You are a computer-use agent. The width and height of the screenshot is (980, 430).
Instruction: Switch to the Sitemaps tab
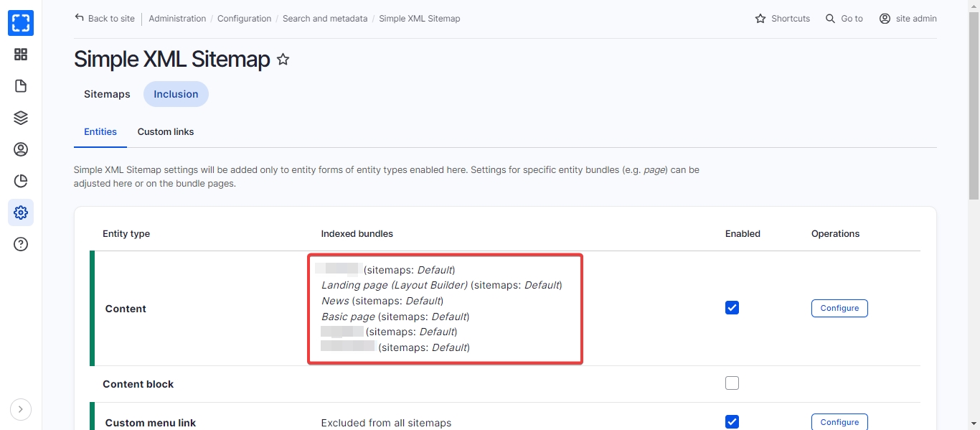coord(107,94)
